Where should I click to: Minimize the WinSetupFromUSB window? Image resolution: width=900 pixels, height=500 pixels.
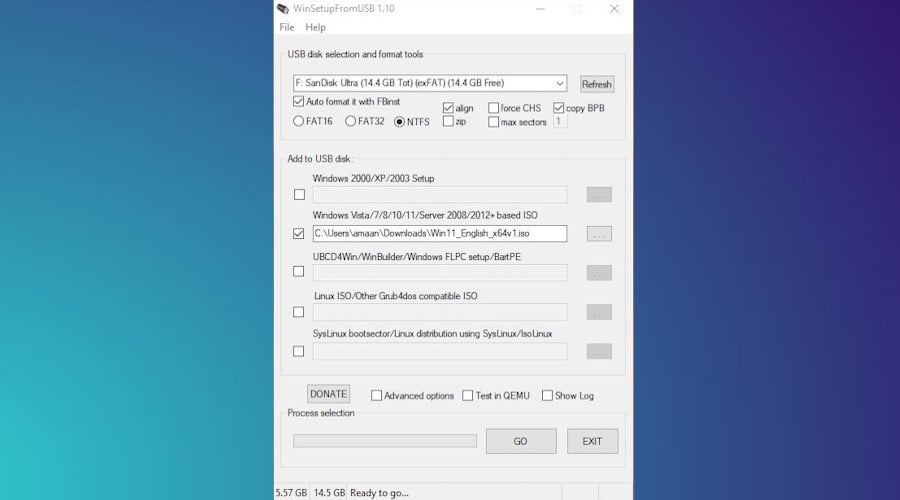pos(540,9)
